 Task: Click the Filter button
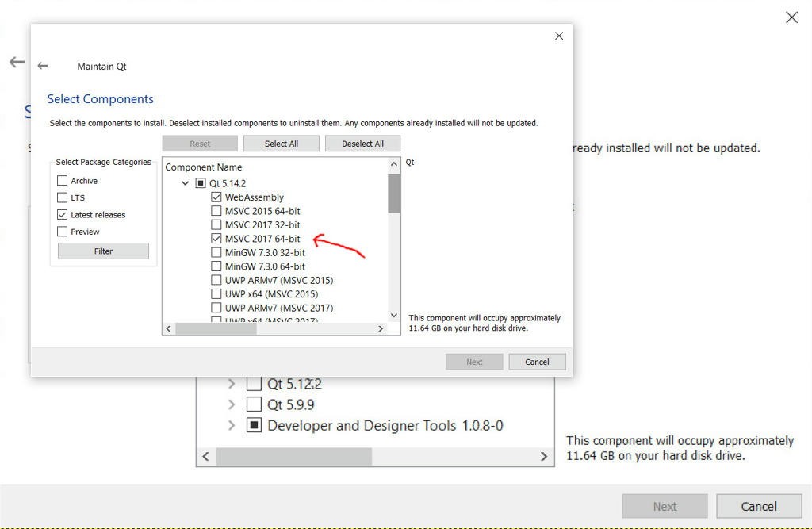[103, 251]
